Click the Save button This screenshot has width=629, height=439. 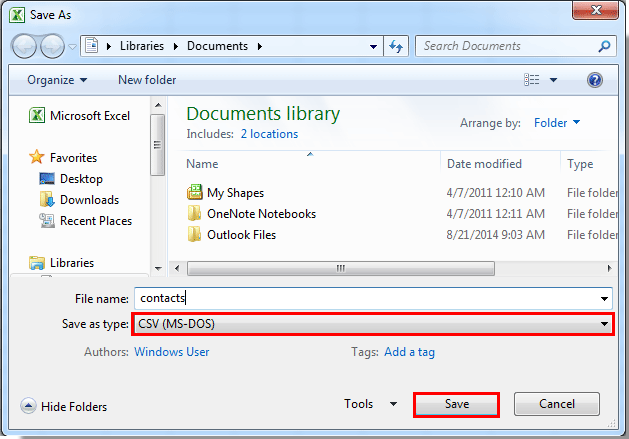point(456,404)
